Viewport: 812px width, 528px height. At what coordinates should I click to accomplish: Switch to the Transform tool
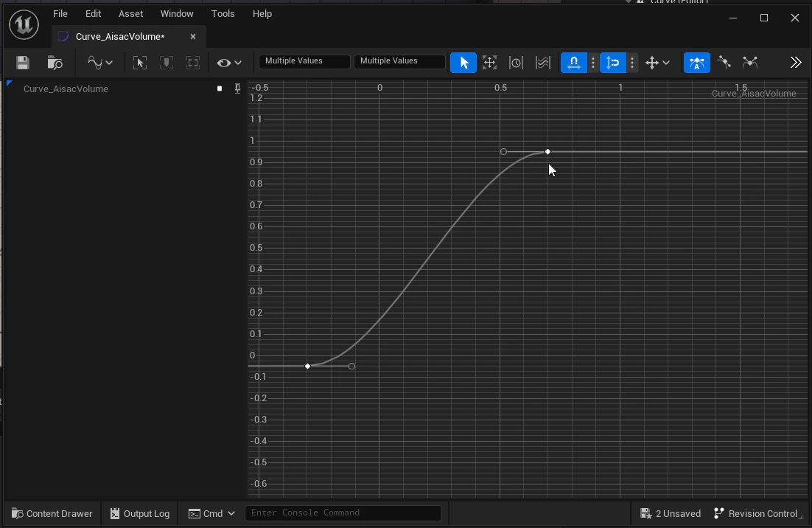pyautogui.click(x=489, y=63)
